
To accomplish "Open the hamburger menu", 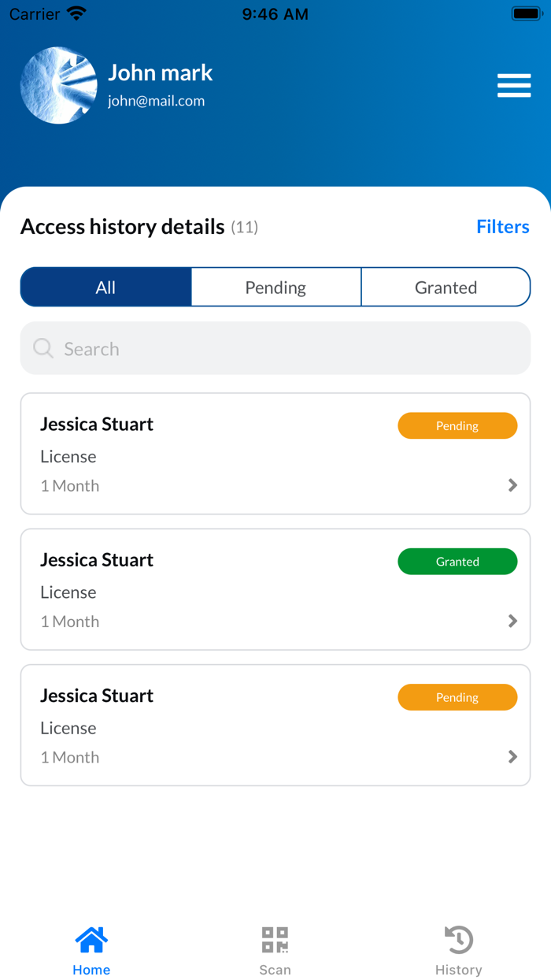I will point(514,85).
